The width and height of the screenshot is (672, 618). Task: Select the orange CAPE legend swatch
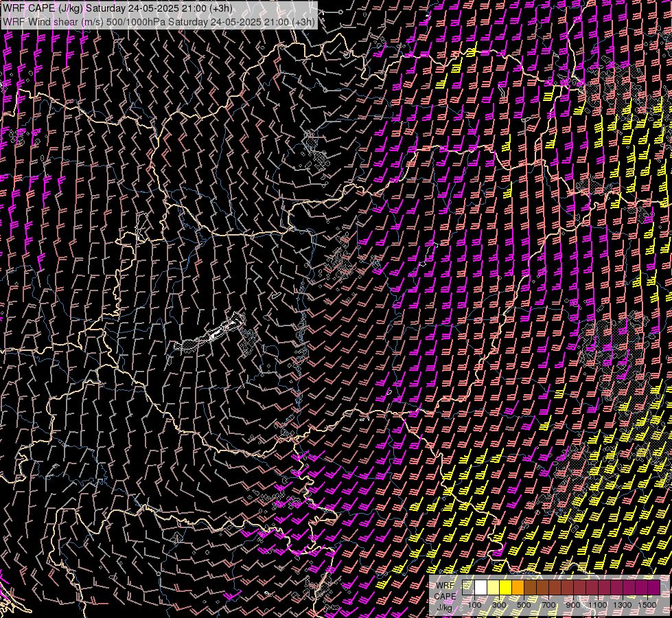click(x=518, y=587)
